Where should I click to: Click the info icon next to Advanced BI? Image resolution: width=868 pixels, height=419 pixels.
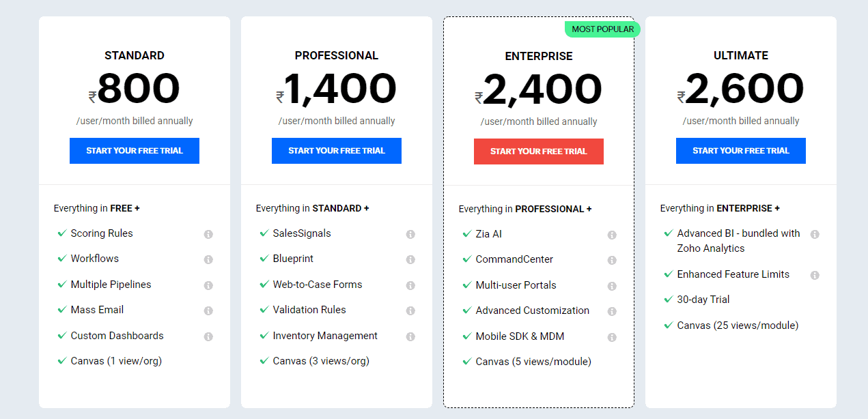tap(815, 233)
